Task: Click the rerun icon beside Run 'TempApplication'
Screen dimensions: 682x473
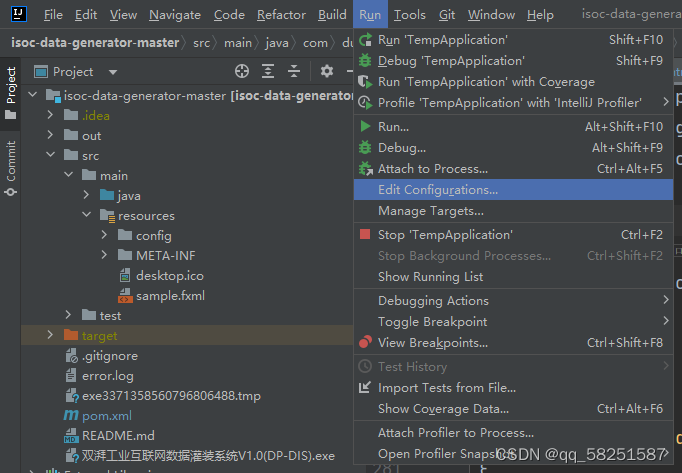Action: click(x=365, y=40)
